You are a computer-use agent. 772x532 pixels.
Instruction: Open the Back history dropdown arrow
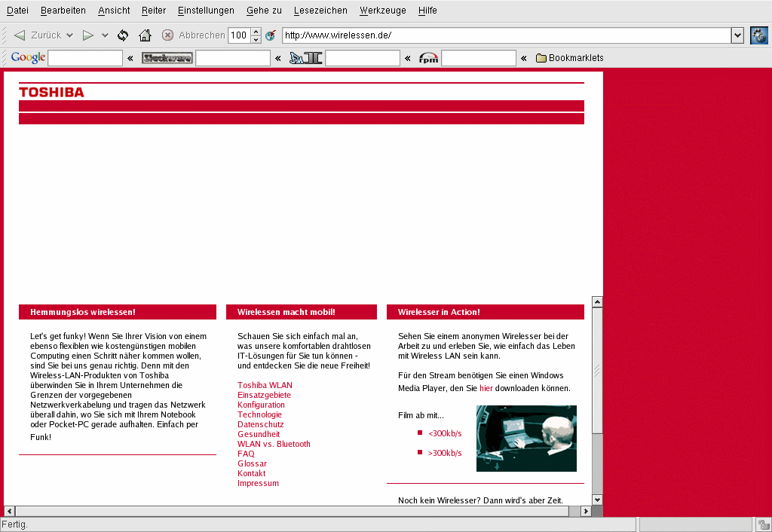click(69, 35)
